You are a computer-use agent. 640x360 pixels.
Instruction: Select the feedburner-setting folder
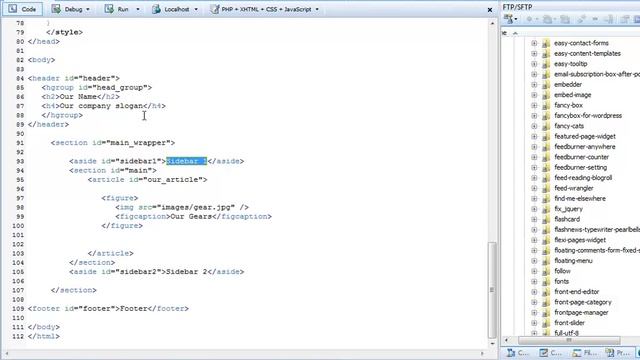click(x=580, y=167)
